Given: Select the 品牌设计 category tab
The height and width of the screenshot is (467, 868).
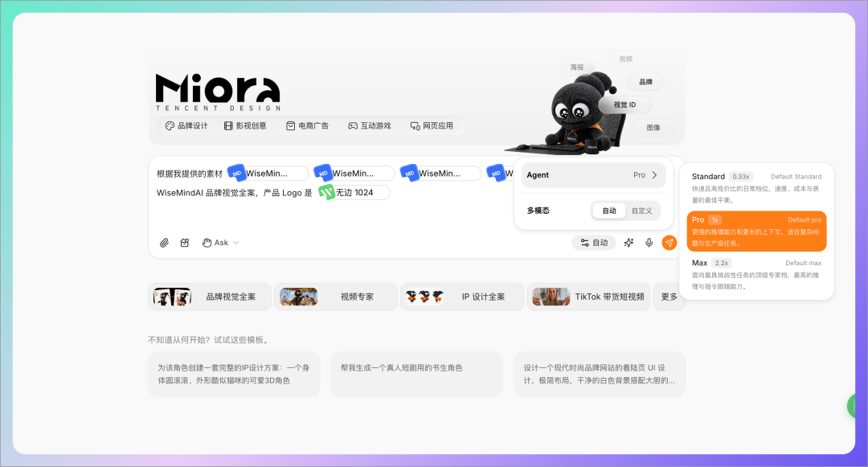Looking at the screenshot, I should click(x=187, y=126).
